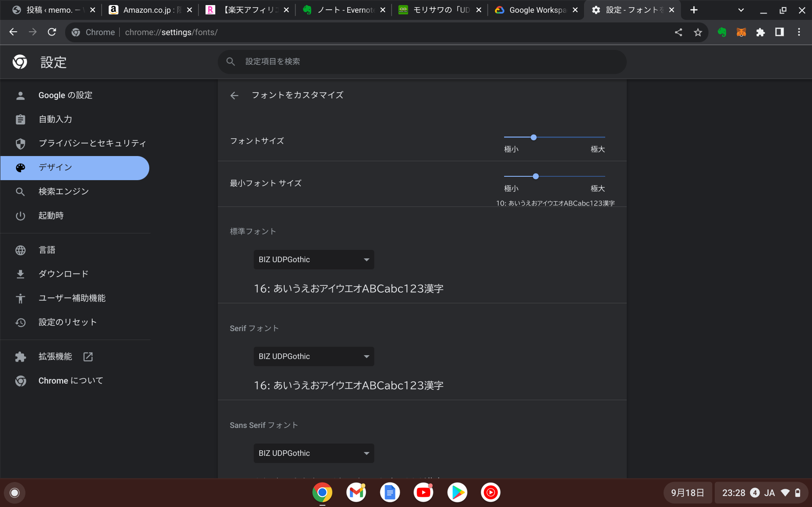Launch Gmail from the shelf
The image size is (812, 507).
[356, 492]
